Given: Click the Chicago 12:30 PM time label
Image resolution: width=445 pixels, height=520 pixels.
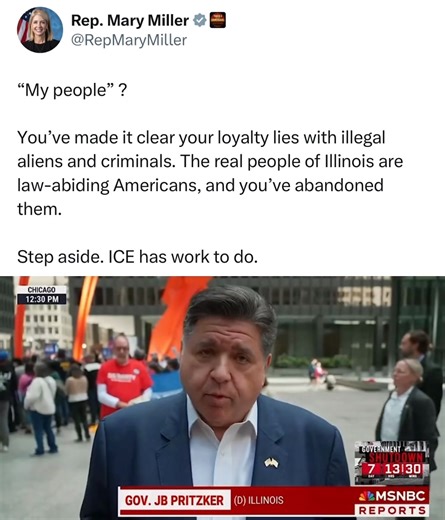Looking at the screenshot, I should click(42, 295).
